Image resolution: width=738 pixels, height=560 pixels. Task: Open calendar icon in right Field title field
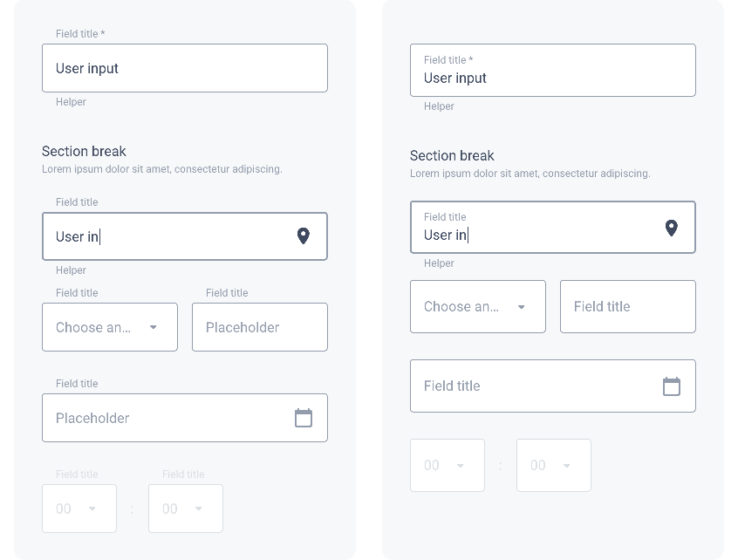pos(672,386)
